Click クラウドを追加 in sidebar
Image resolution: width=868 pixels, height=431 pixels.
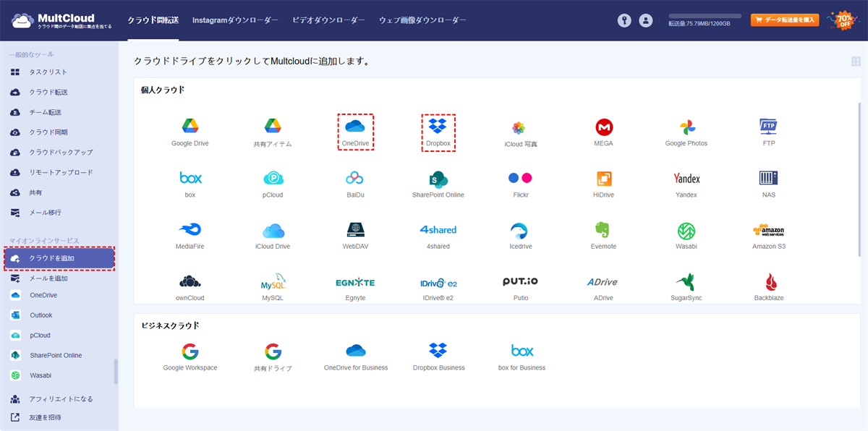point(59,258)
